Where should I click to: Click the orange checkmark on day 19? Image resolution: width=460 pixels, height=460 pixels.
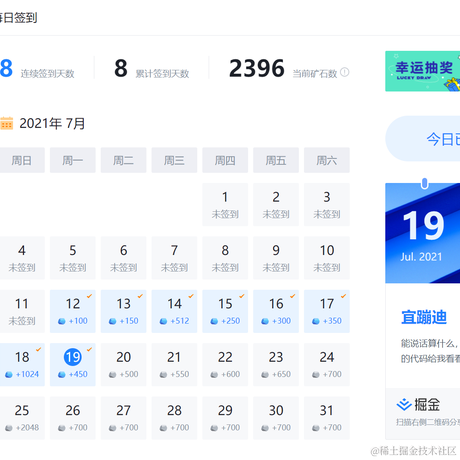(x=89, y=349)
